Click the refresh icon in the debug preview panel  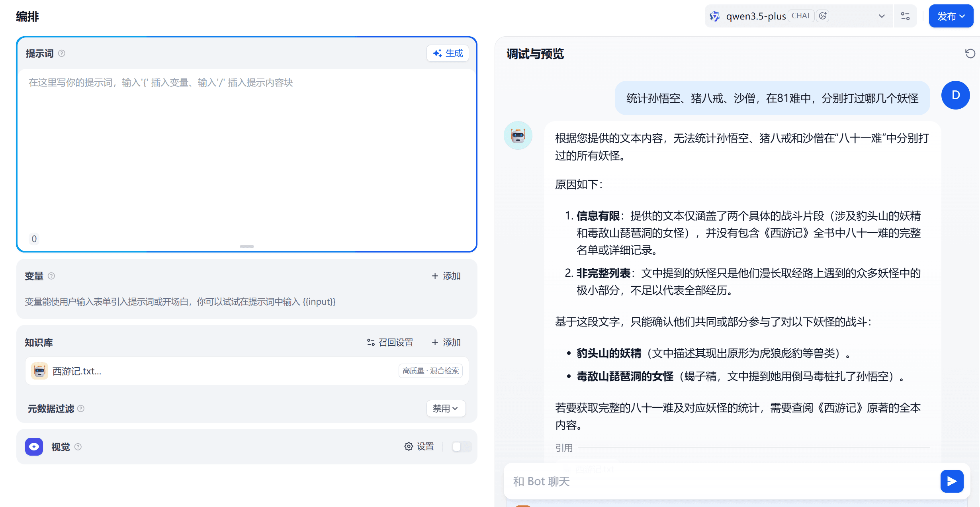point(970,53)
